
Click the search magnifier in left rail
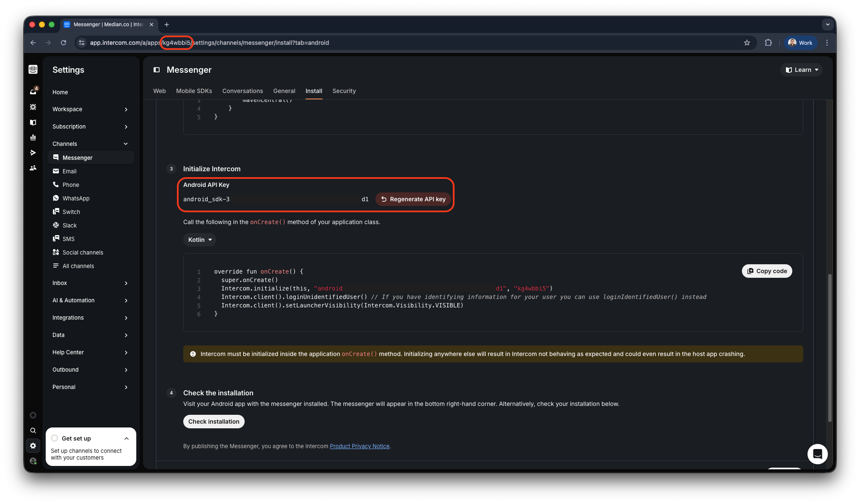tap(33, 430)
